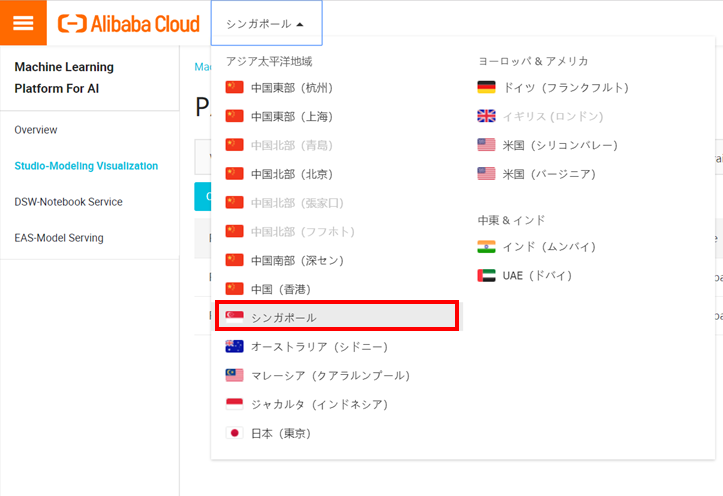Select region 中国北部 (北京)
The image size is (723, 496).
pyautogui.click(x=291, y=174)
